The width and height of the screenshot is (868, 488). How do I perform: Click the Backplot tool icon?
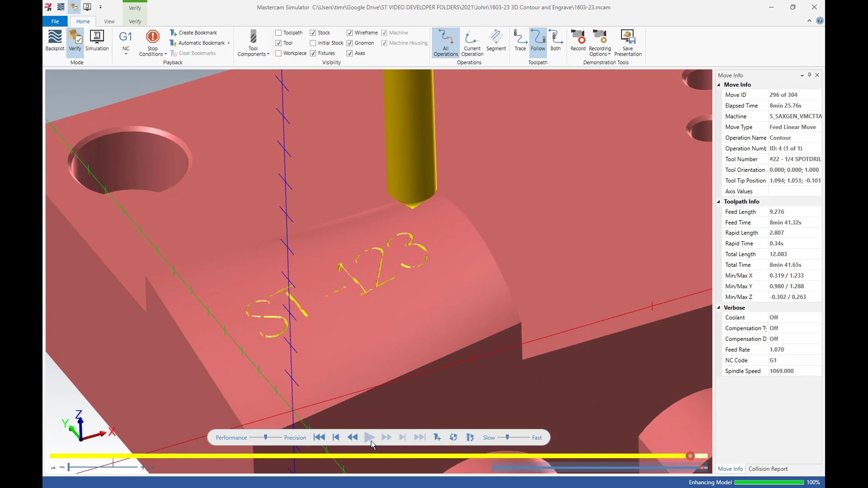point(55,41)
